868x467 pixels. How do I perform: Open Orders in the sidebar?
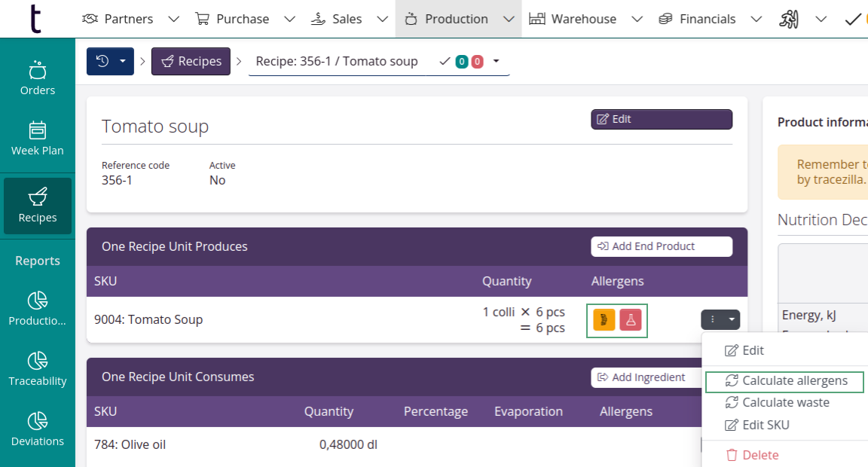[x=38, y=78]
